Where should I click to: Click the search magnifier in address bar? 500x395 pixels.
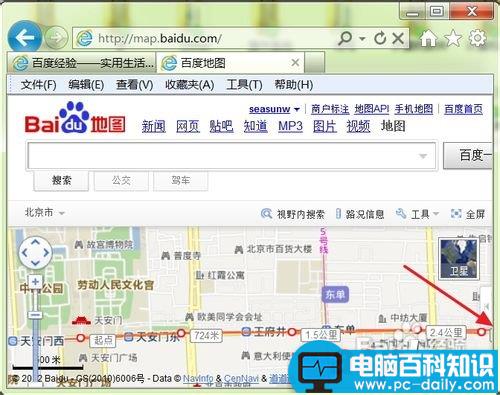345,38
